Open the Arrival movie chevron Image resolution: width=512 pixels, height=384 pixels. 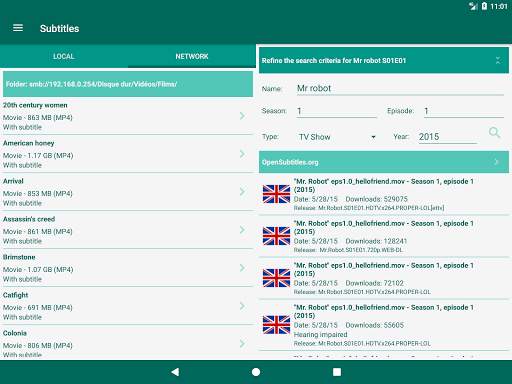242,192
